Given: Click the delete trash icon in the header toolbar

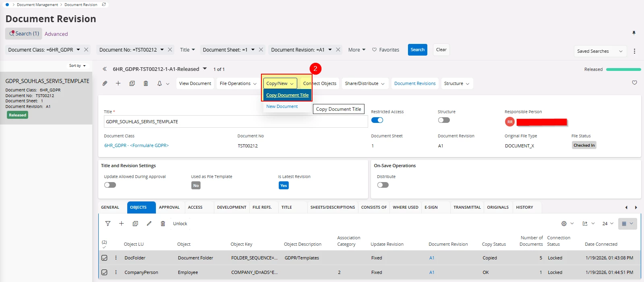Looking at the screenshot, I should pyautogui.click(x=146, y=83).
